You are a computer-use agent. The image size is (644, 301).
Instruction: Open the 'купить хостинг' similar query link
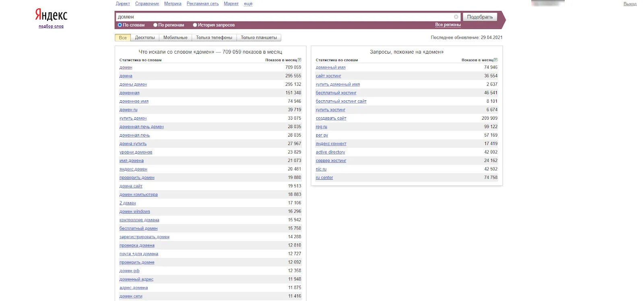tap(330, 110)
